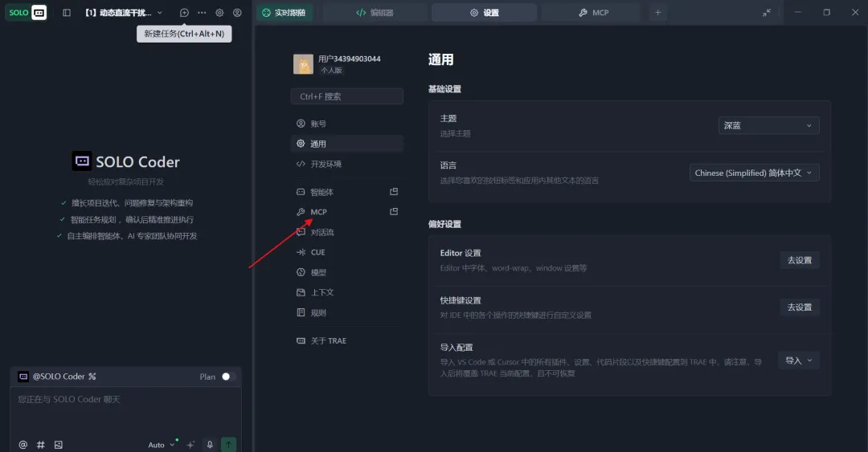Click the image attach icon in chat box
Viewport: 868px width, 452px height.
pos(59,445)
